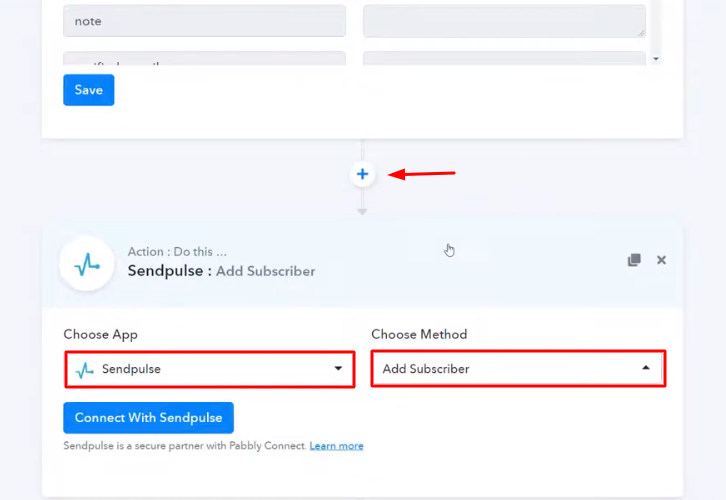Open the Learn more link
This screenshot has height=500, width=726.
(336, 446)
